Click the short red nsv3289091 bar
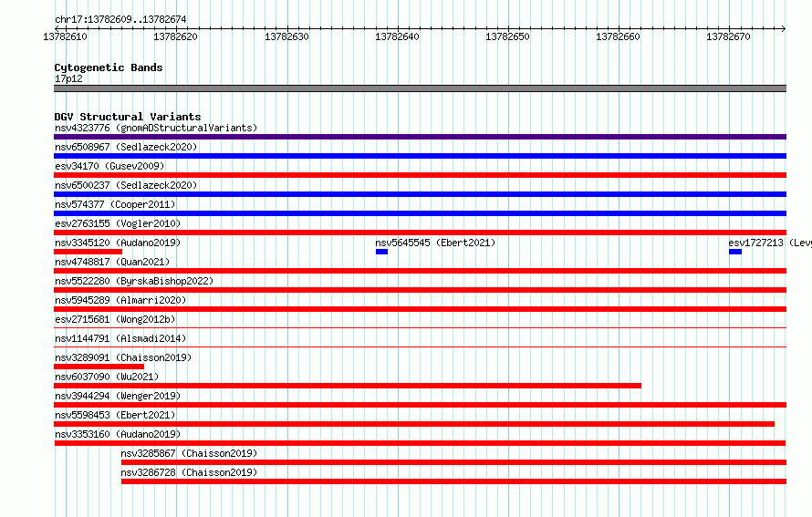Screen dimensions: 812x517 coord(99,367)
